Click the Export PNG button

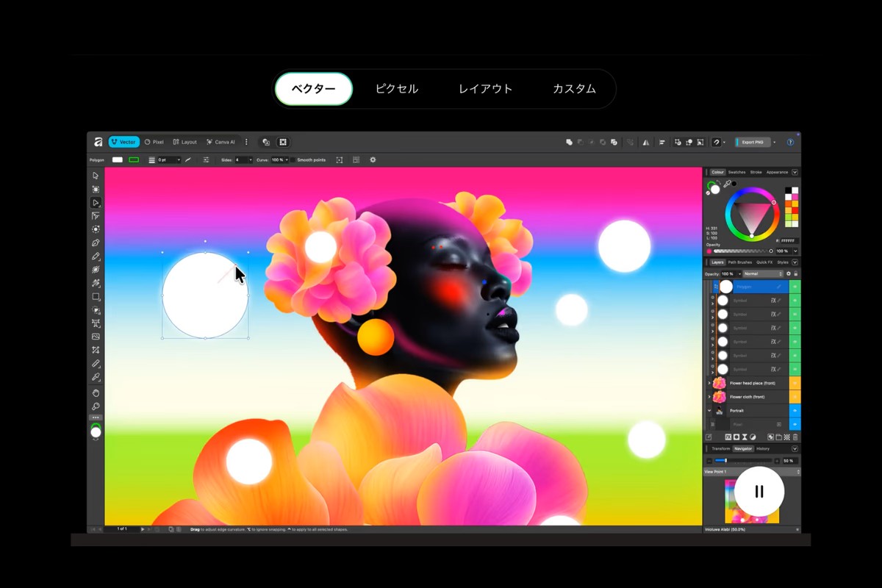coord(752,142)
